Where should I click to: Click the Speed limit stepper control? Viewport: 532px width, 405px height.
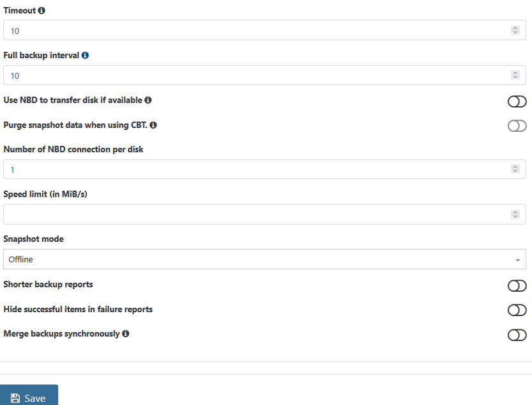[x=515, y=214]
